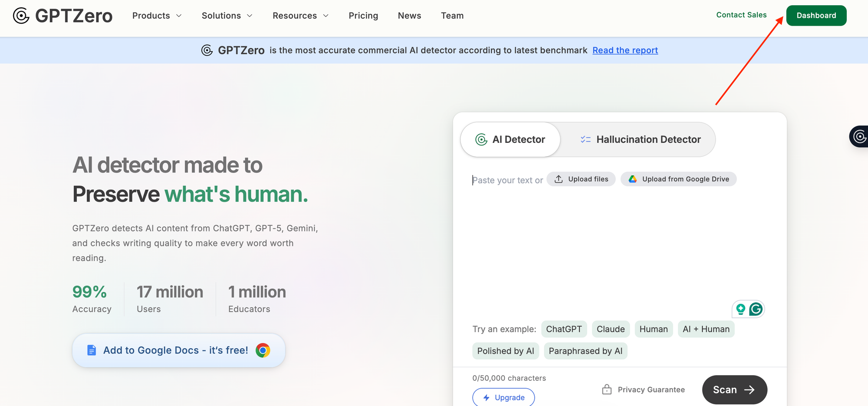Click the heading AI detector made to
The height and width of the screenshot is (406, 868).
coord(168,165)
